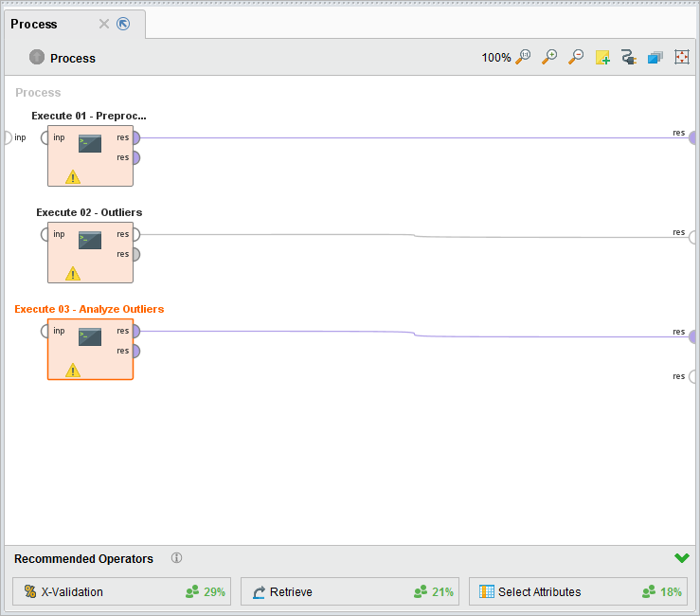Click the blue detach panel arrow icon
The image size is (700, 616).
coord(123,24)
